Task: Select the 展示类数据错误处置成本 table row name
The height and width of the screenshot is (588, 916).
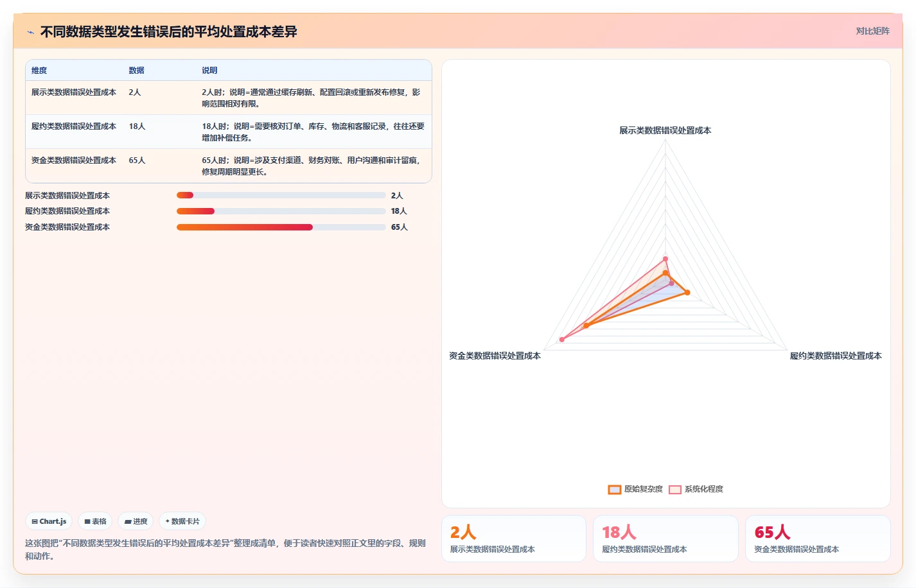Action: click(x=74, y=92)
